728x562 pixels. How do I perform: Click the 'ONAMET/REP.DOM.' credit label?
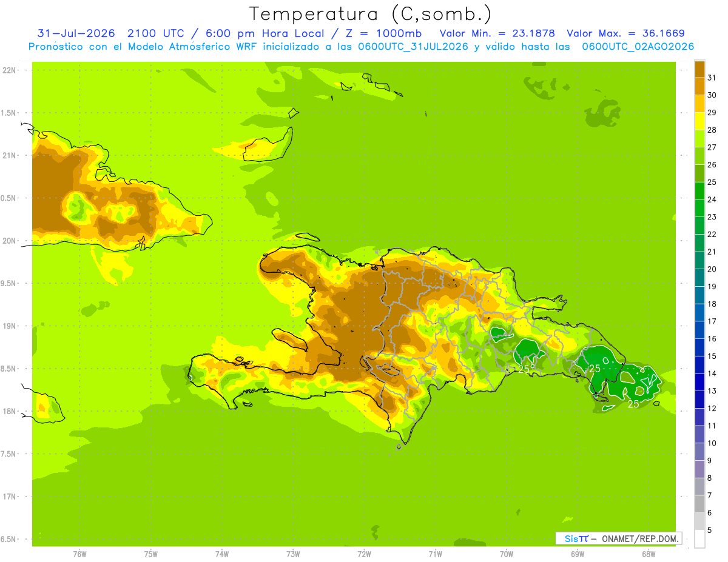(x=641, y=538)
